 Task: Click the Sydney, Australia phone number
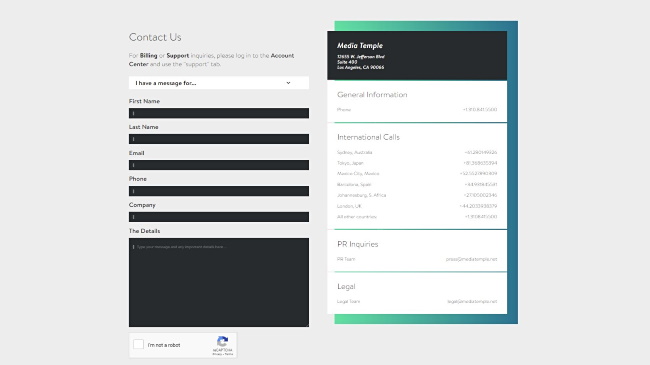[481, 152]
